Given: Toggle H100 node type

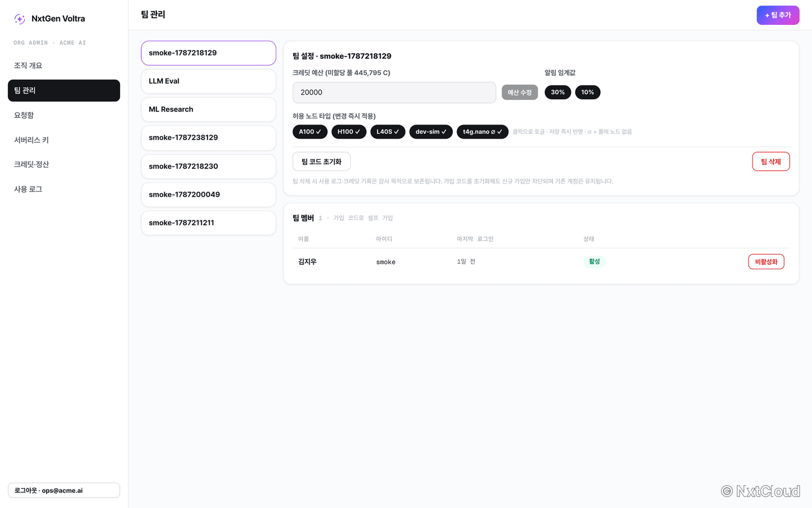Looking at the screenshot, I should (349, 132).
